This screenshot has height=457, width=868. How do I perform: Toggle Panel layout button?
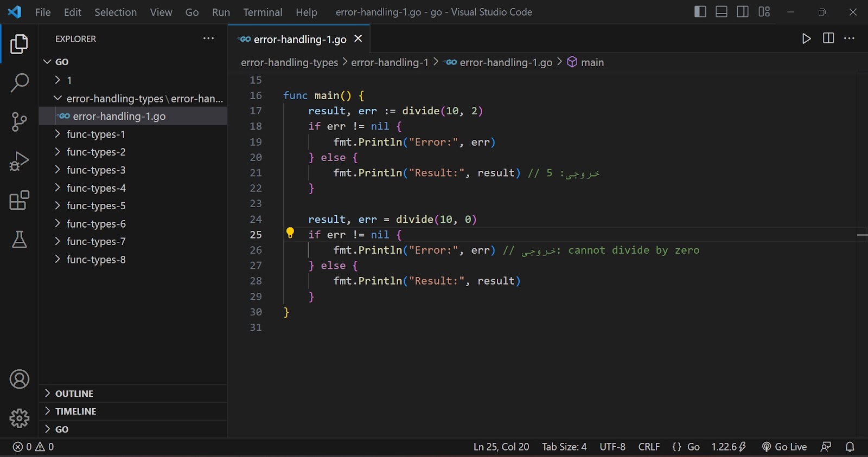point(722,12)
